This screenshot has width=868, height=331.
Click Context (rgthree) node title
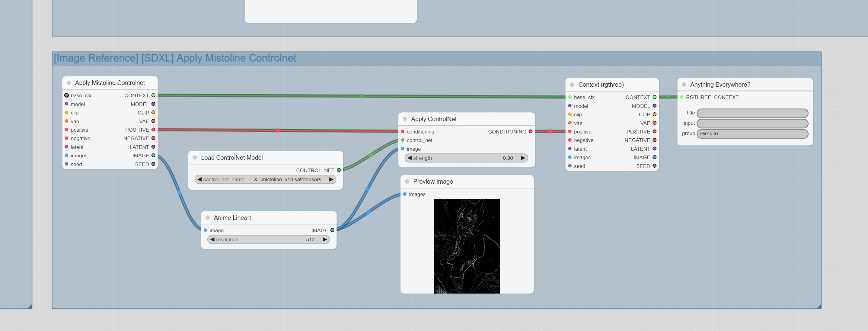tap(601, 85)
